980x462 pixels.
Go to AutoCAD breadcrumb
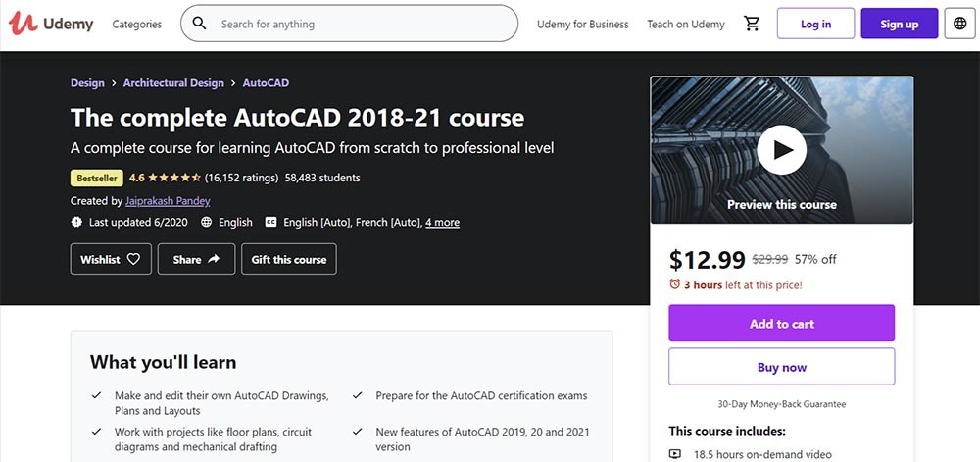coord(266,82)
